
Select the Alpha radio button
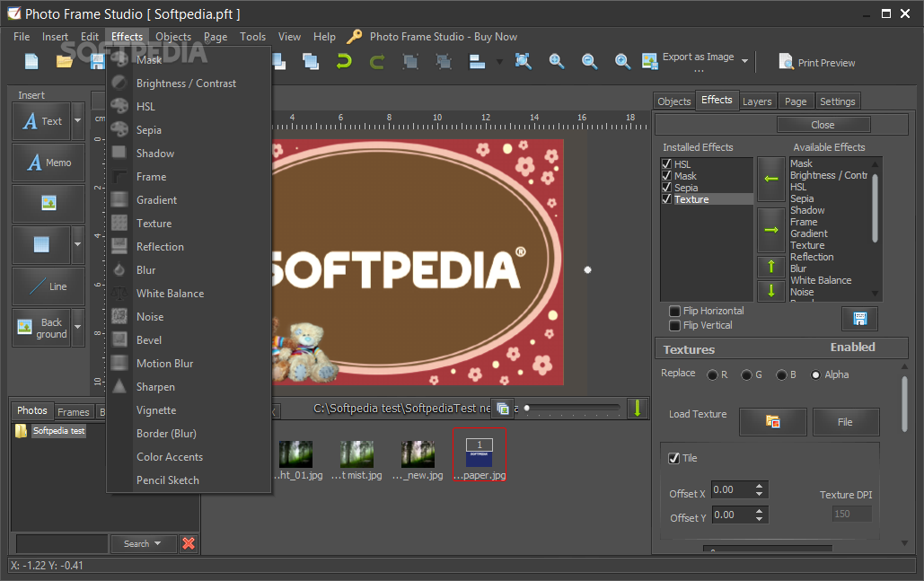click(x=815, y=374)
